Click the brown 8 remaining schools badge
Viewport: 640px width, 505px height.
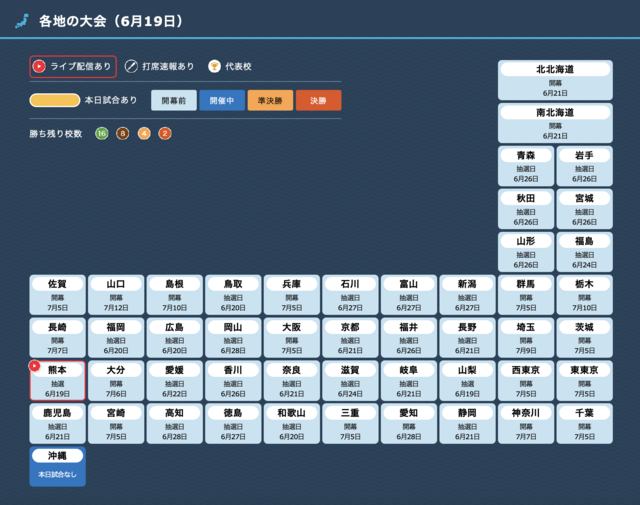coord(123,133)
